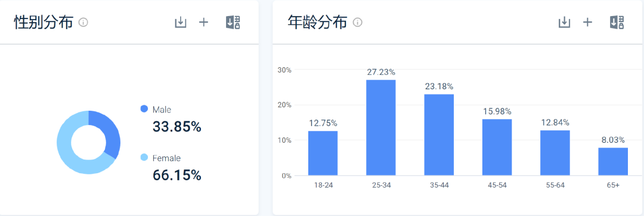The image size is (644, 216).
Task: Toggle the Female legend entry
Action: [160, 158]
